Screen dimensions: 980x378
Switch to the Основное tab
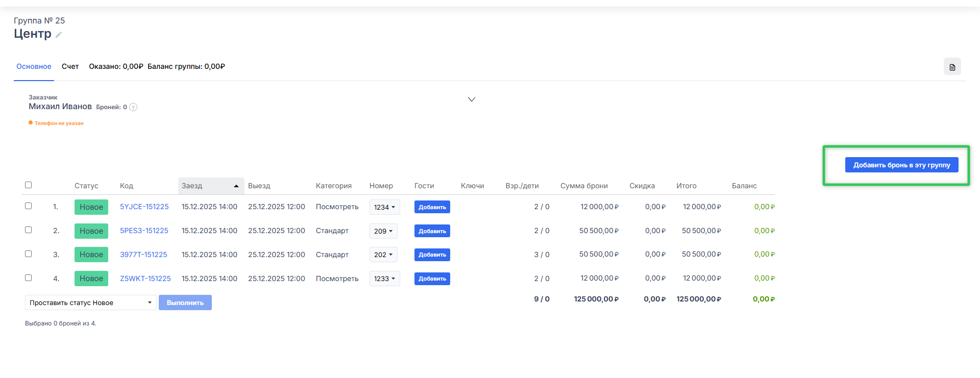[34, 67]
